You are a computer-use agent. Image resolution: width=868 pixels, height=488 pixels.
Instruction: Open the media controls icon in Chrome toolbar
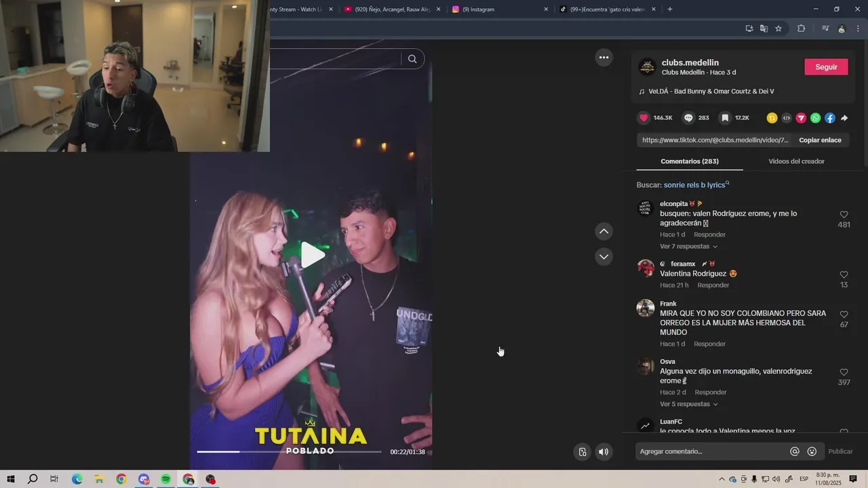click(x=825, y=28)
